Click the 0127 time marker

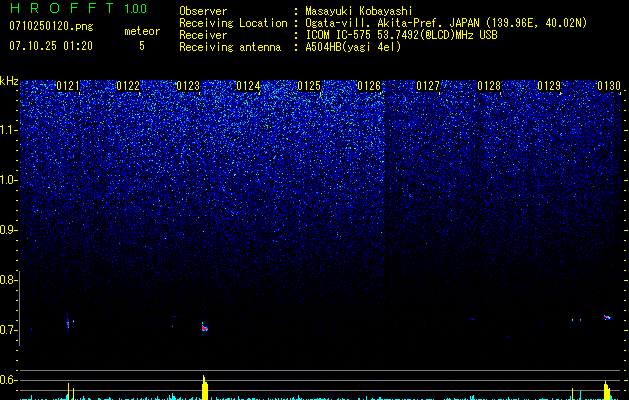click(x=428, y=86)
